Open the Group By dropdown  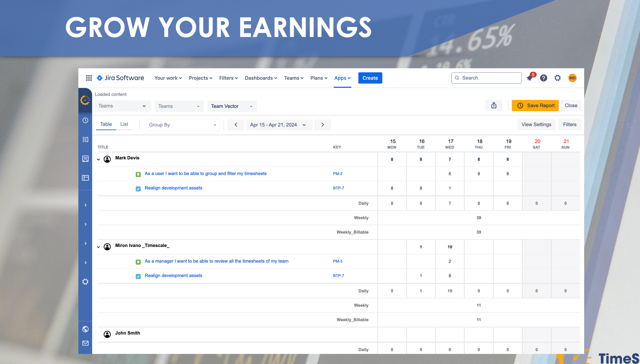click(183, 125)
